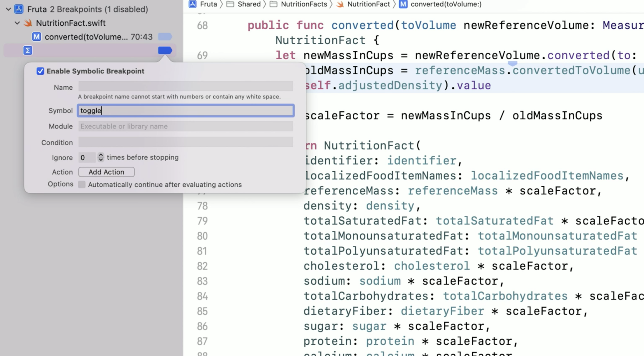
Task: Collapse the Fruta breakpoints group
Action: (x=8, y=9)
